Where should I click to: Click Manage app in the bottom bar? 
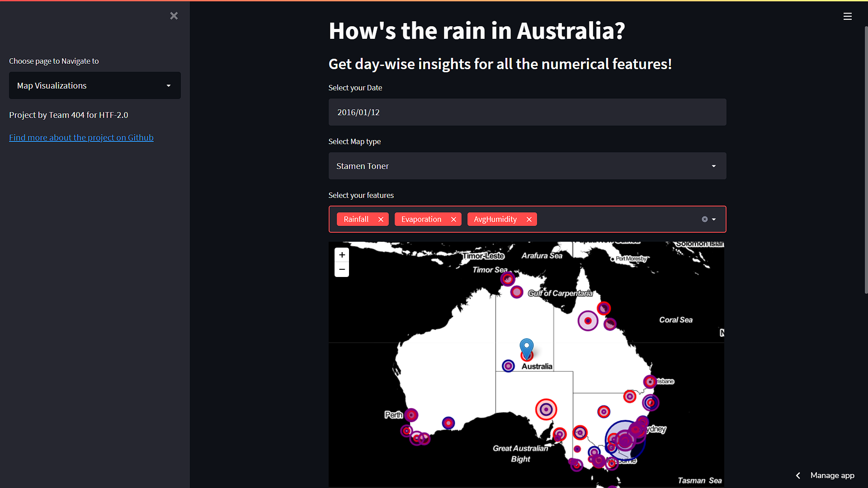[x=832, y=475]
